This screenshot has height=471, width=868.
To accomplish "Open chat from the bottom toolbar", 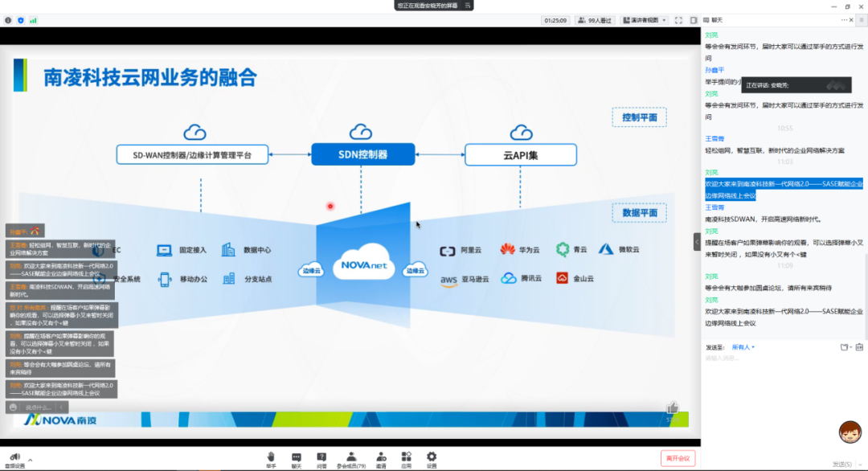I will 296,460.
